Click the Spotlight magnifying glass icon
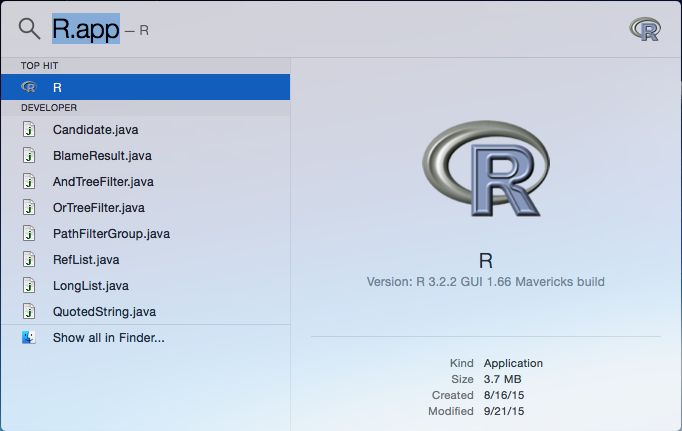The height and width of the screenshot is (431, 682). pyautogui.click(x=30, y=29)
